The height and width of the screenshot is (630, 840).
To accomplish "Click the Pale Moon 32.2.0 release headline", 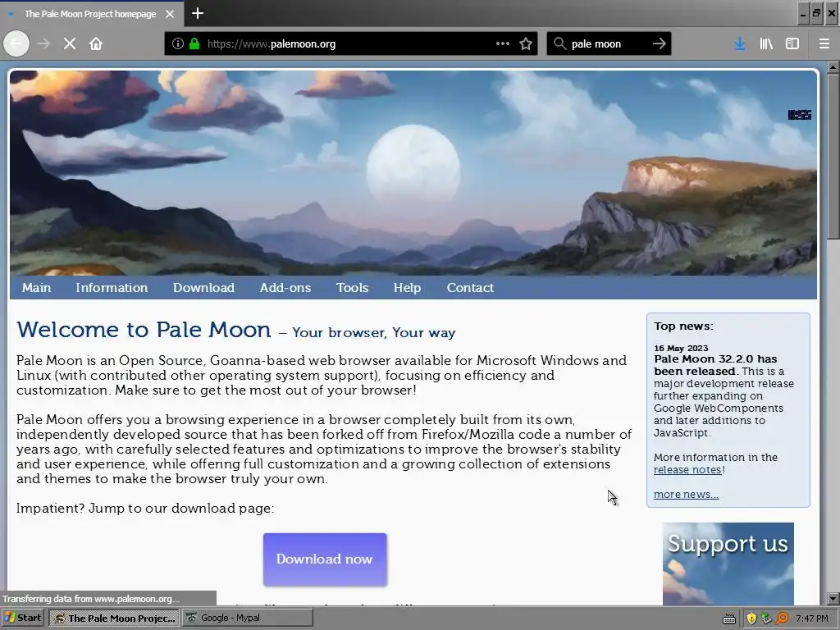I will tap(715, 365).
